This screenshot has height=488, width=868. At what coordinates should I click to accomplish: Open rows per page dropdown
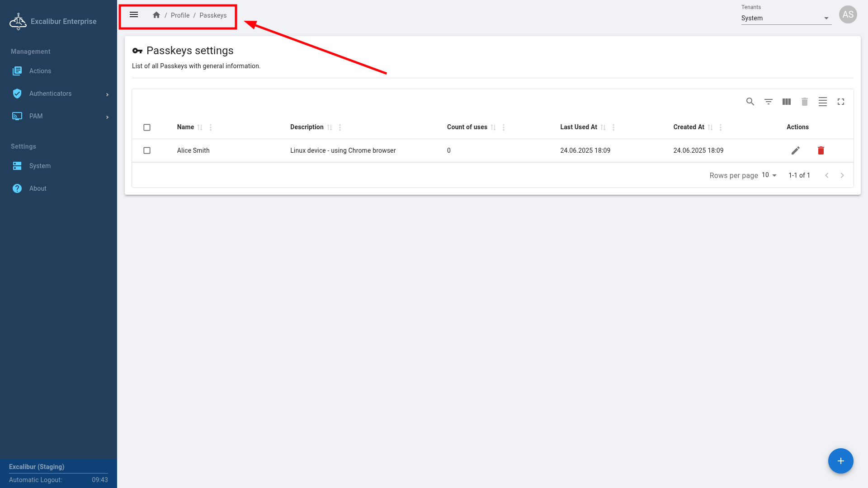tap(769, 175)
